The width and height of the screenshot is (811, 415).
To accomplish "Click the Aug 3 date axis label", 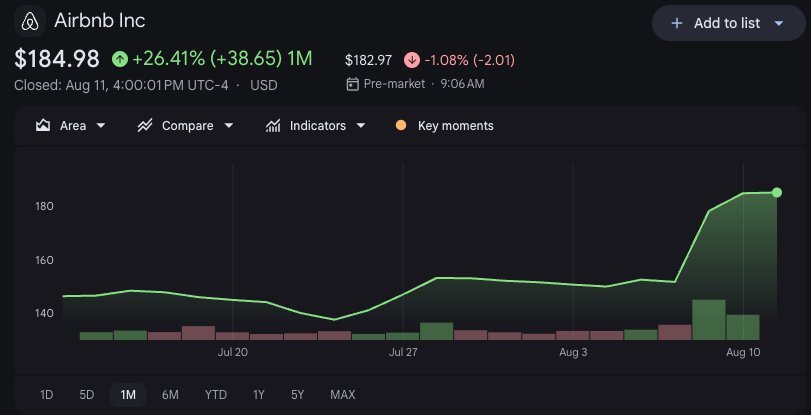I will click(573, 352).
